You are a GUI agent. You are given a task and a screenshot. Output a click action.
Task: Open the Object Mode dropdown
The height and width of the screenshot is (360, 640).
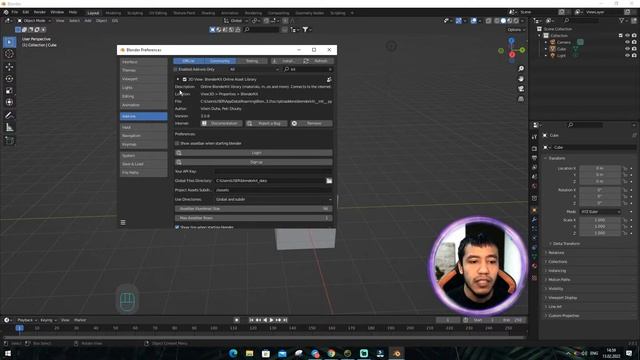pyautogui.click(x=34, y=20)
